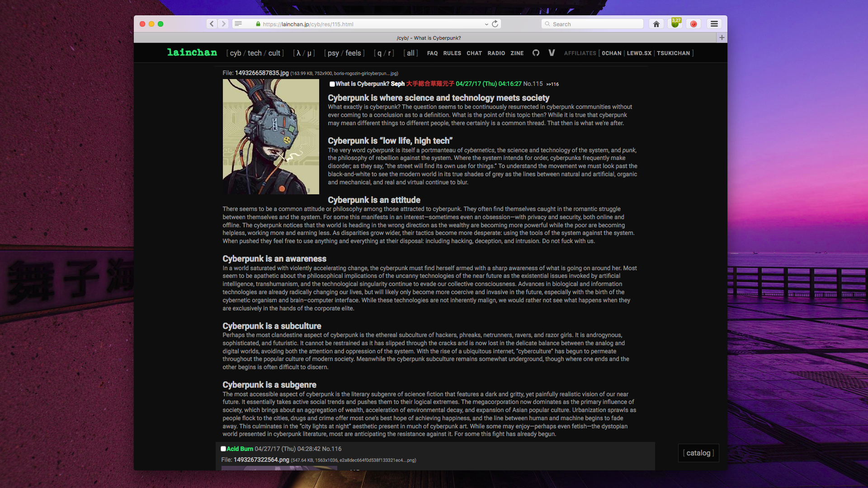The image size is (868, 488).
Task: Expand the URL bar history dropdown arrow
Action: point(486,24)
